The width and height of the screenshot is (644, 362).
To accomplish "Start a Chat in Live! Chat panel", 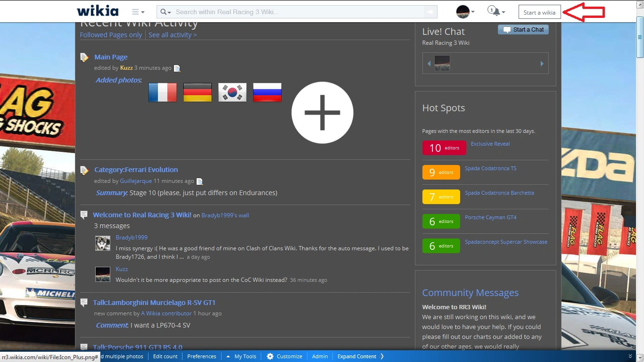I will 523,30.
